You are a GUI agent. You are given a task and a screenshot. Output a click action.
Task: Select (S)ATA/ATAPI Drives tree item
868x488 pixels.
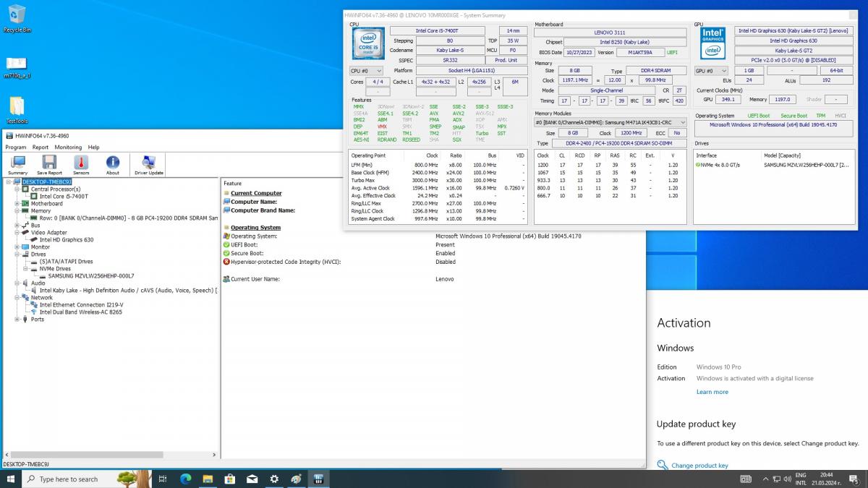tap(66, 262)
